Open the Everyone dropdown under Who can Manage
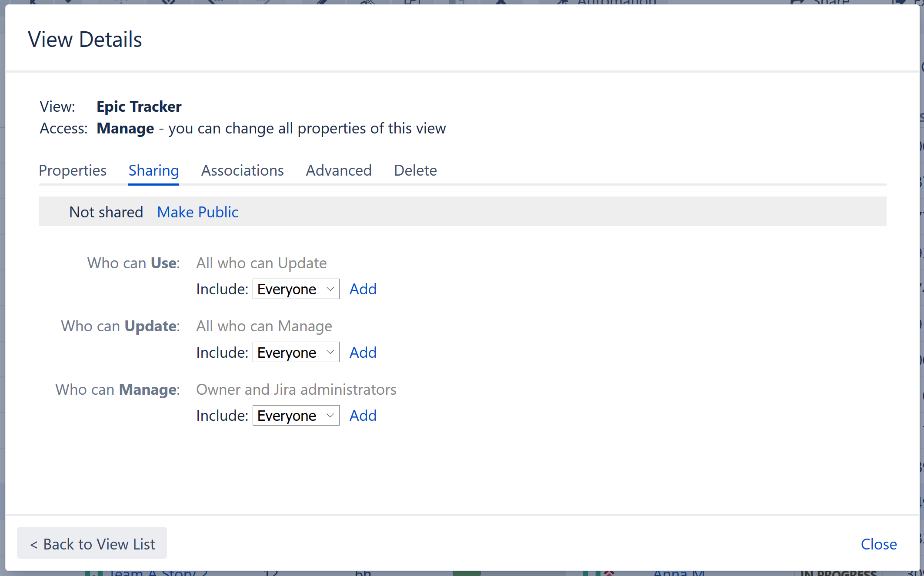This screenshot has width=924, height=576. [296, 415]
